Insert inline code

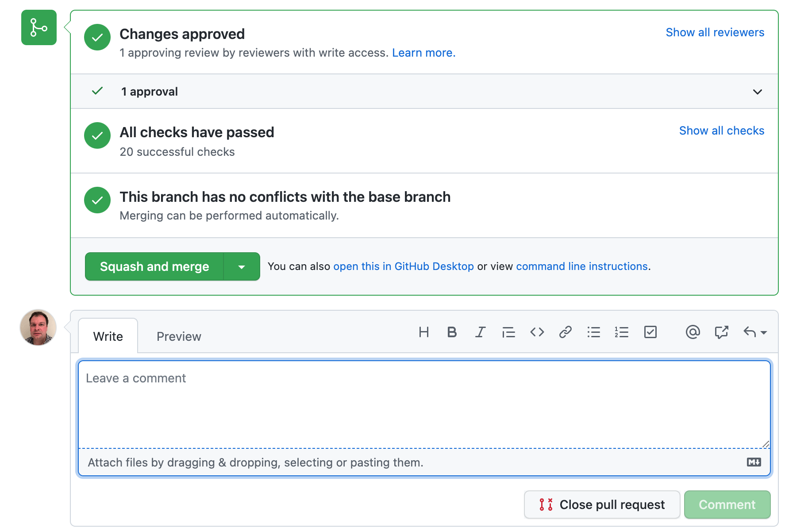tap(537, 332)
